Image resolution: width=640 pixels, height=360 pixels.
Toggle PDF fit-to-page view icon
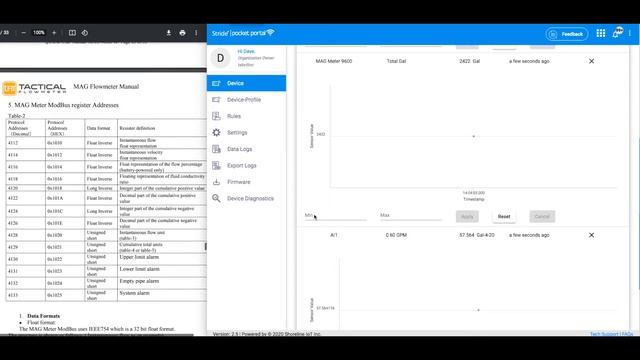(72, 33)
